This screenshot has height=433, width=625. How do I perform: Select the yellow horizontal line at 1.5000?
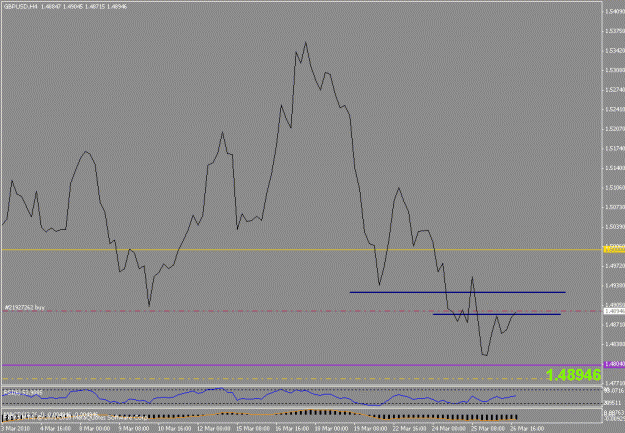[x=301, y=250]
